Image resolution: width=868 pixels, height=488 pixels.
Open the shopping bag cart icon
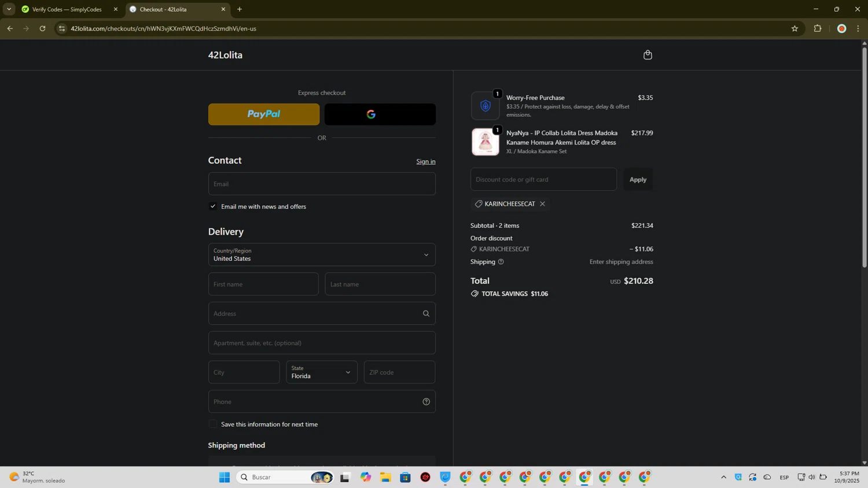[x=648, y=55]
